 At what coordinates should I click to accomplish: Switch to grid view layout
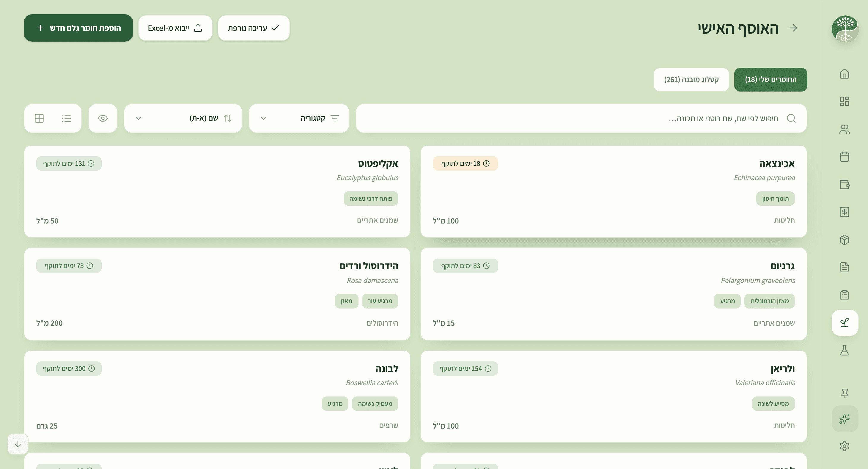click(40, 118)
